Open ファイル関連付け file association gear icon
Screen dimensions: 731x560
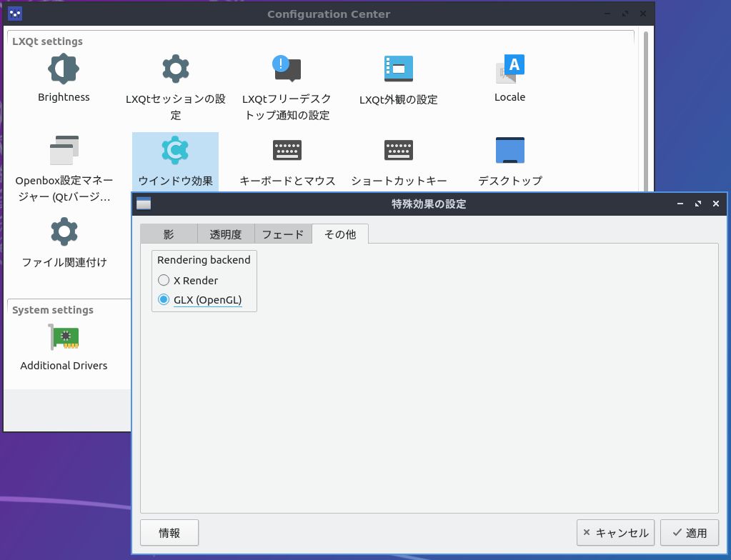(x=64, y=231)
